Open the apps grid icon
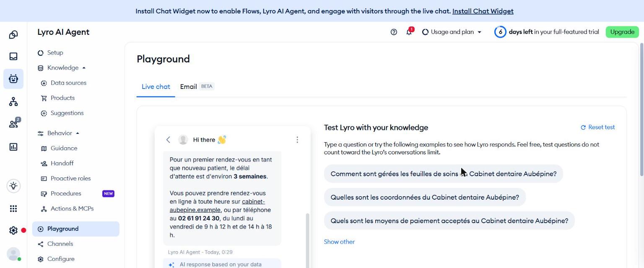The image size is (644, 268). click(13, 208)
